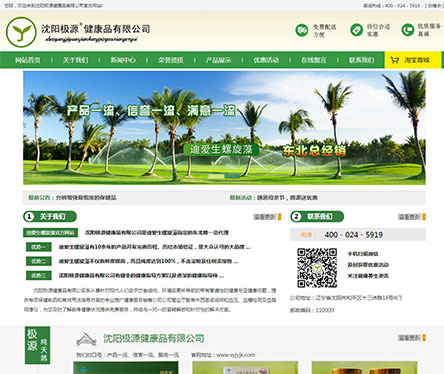Click the phone icon by 优质服务
This screenshot has height=374, width=444.
coord(407,30)
